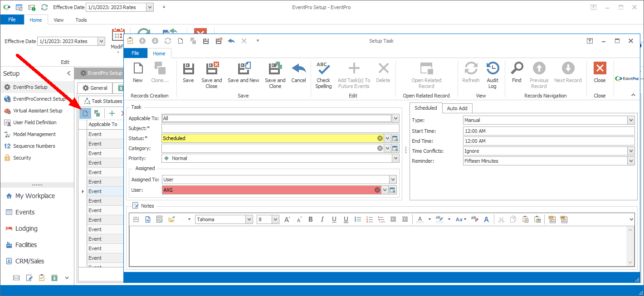Open the Category dropdown arrow

tap(387, 148)
